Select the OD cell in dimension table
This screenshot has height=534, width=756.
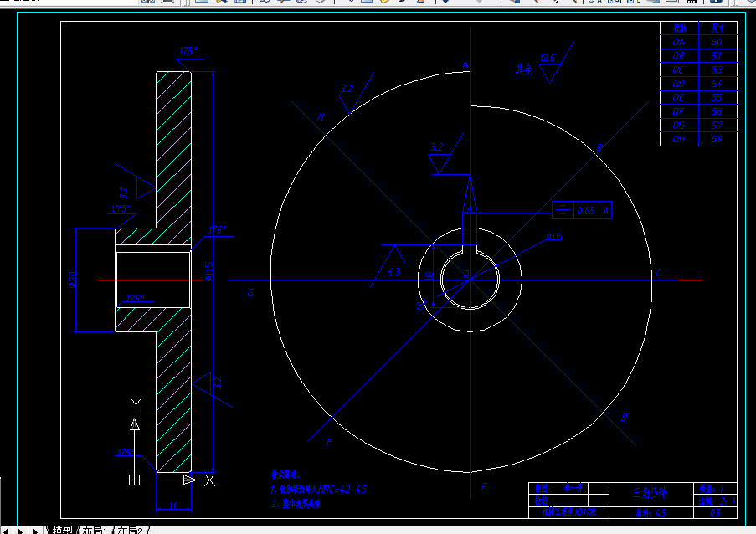(x=678, y=84)
